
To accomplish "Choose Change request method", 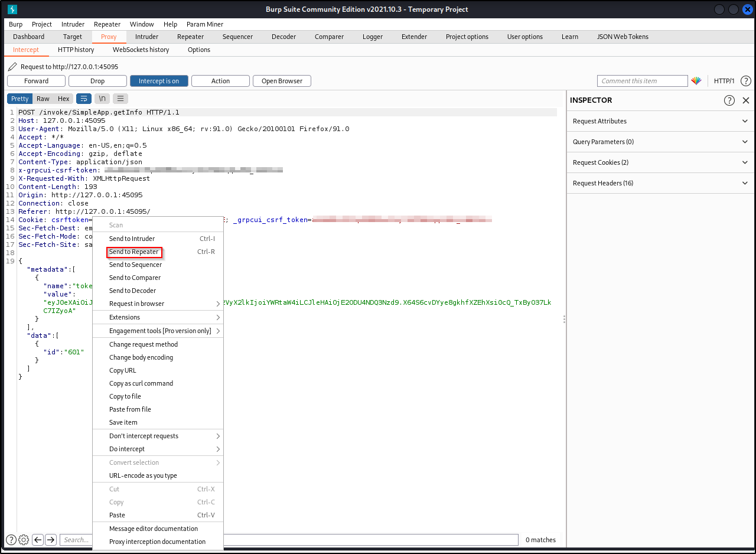I will [158, 344].
